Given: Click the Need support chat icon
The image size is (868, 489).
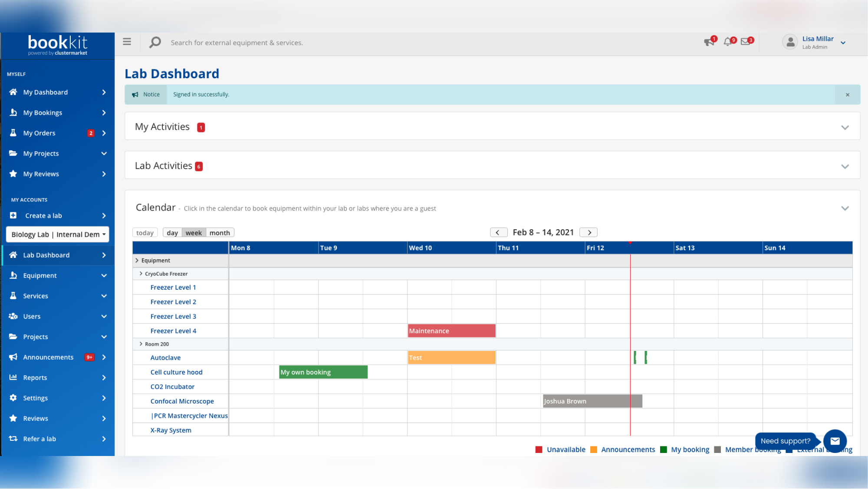Looking at the screenshot, I should (835, 441).
